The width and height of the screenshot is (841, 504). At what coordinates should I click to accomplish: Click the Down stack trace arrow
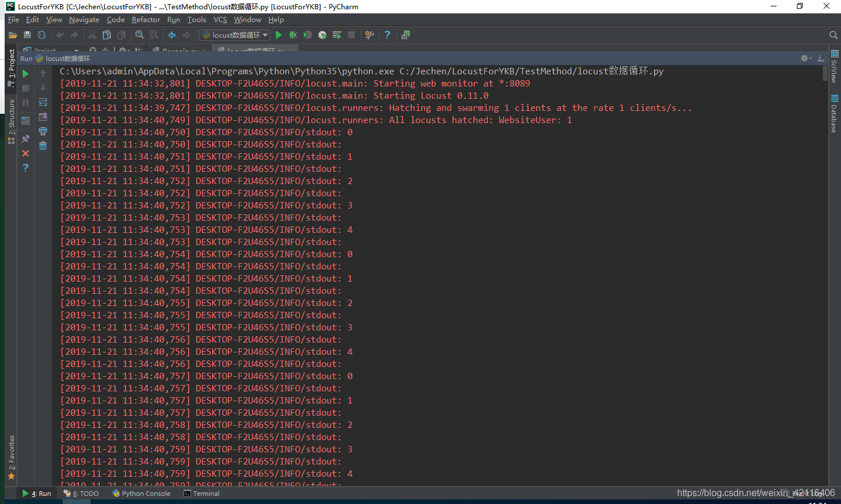43,88
